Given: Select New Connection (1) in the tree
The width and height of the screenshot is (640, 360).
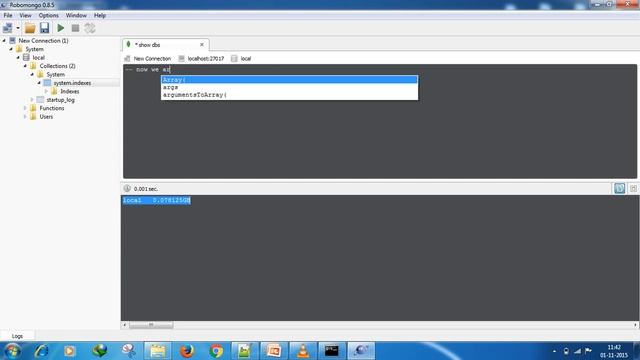Looking at the screenshot, I should tap(43, 40).
